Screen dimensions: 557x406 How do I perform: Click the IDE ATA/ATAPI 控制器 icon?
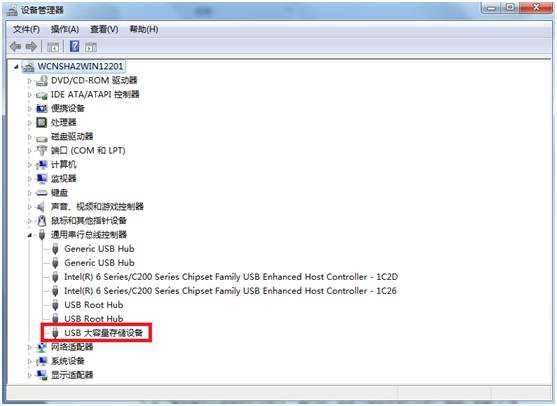(x=42, y=95)
